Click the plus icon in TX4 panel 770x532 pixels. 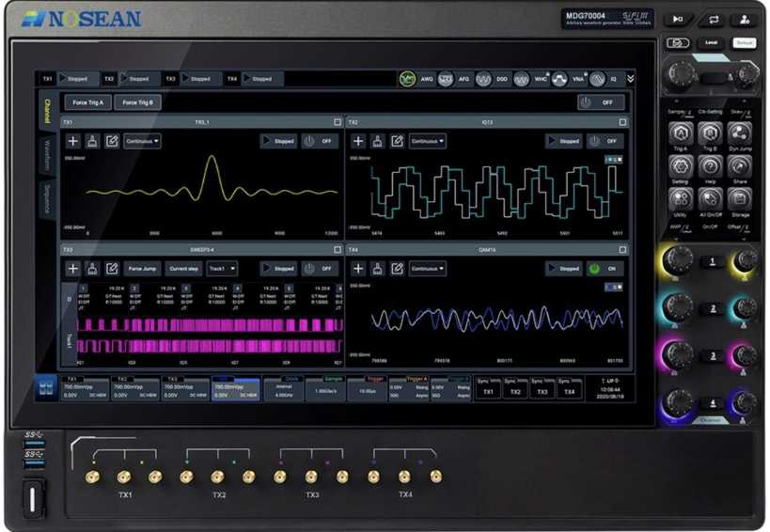pos(358,269)
